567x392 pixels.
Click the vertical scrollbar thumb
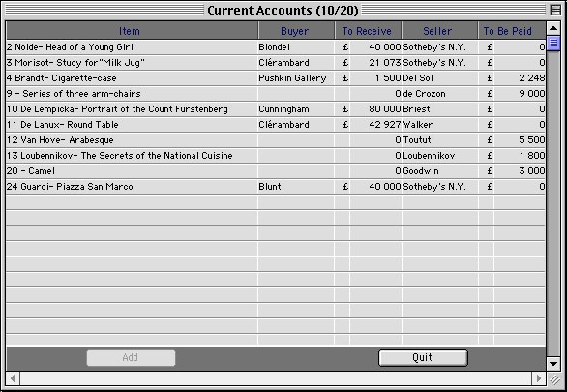tap(553, 43)
